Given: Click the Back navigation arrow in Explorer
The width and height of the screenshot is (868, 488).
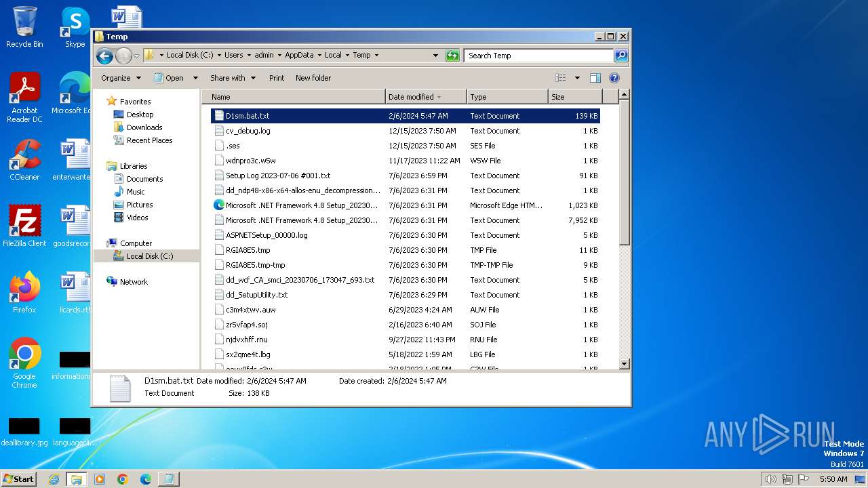Looking at the screenshot, I should click(x=104, y=56).
